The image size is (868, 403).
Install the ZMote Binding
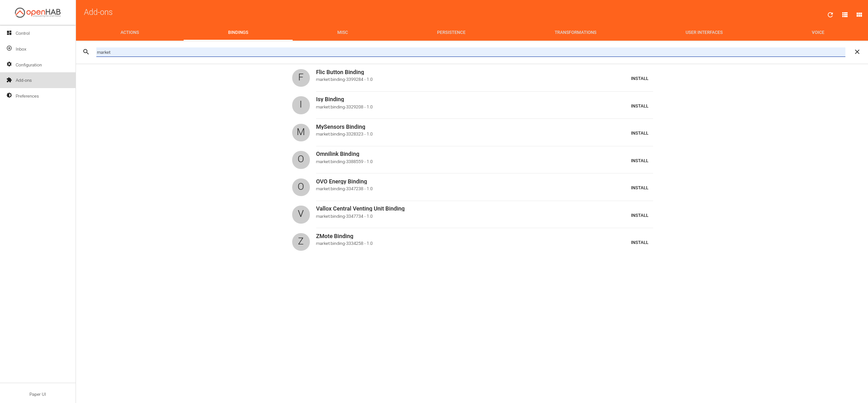[640, 243]
